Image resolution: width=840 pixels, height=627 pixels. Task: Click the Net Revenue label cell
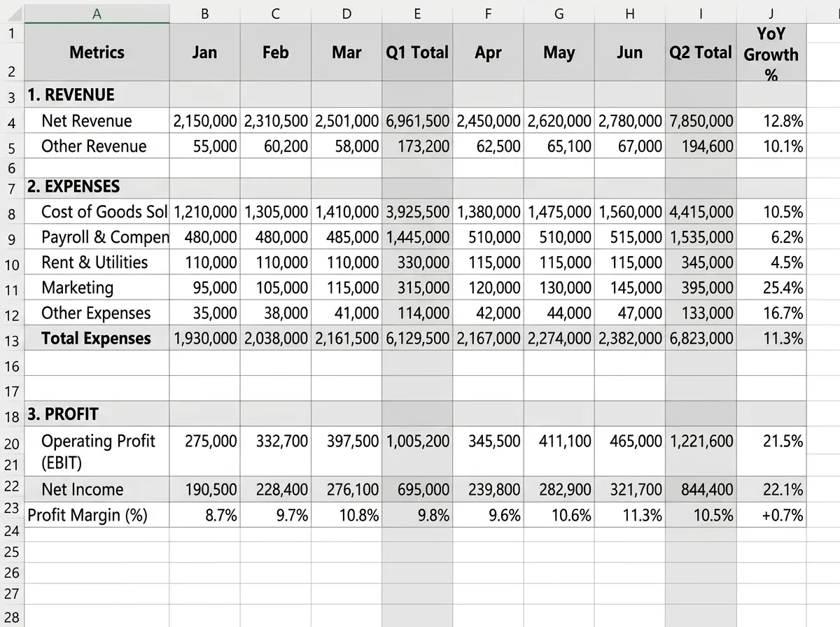coord(97,121)
